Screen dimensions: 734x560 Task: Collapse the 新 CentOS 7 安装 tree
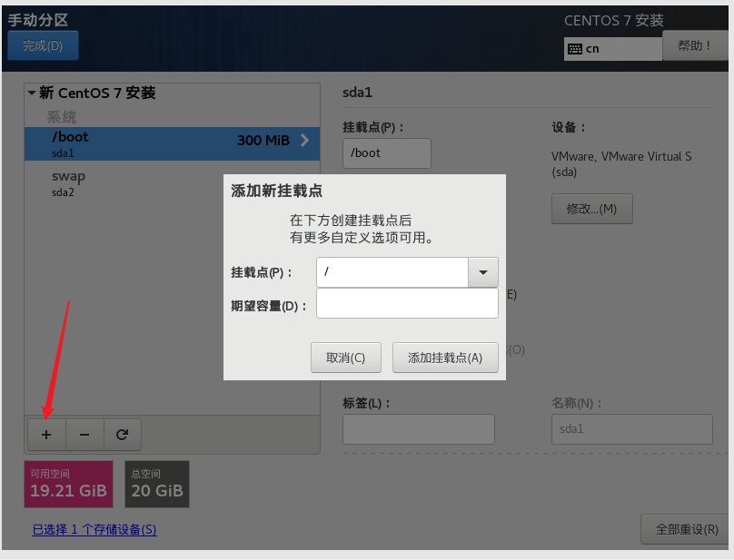[32, 93]
